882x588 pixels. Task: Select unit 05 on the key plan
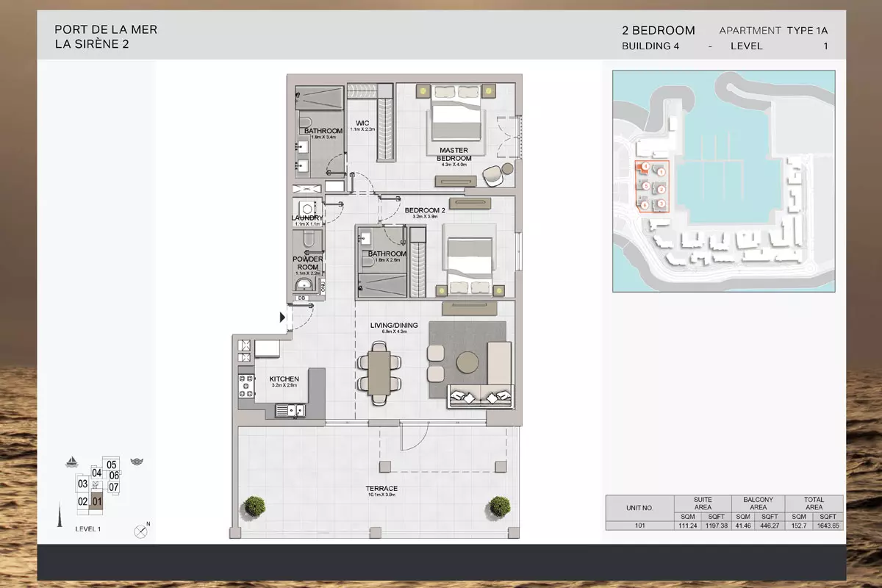pyautogui.click(x=112, y=465)
